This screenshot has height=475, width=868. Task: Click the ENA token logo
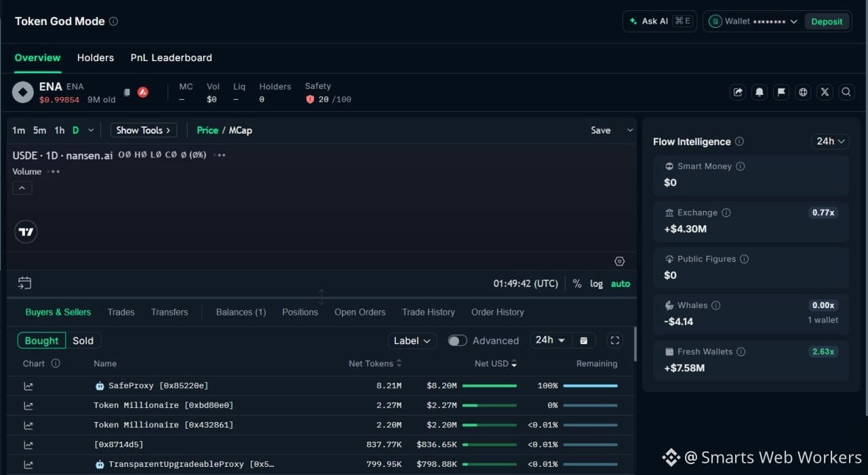point(23,92)
